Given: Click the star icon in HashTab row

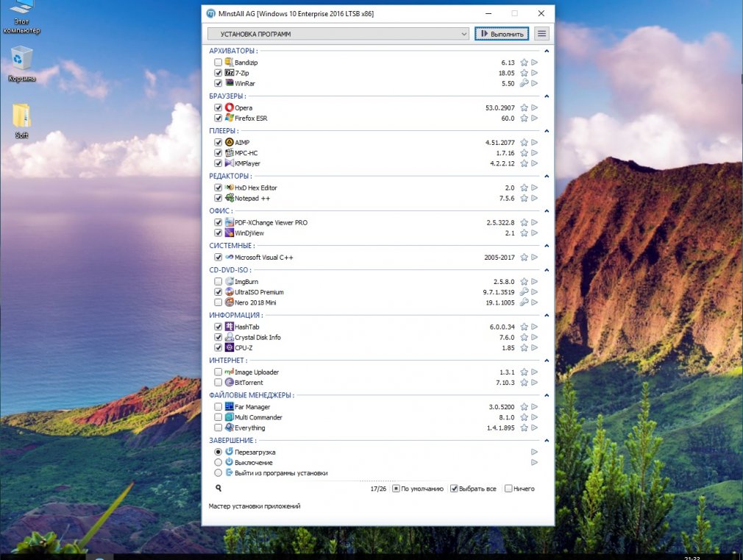Looking at the screenshot, I should point(524,327).
